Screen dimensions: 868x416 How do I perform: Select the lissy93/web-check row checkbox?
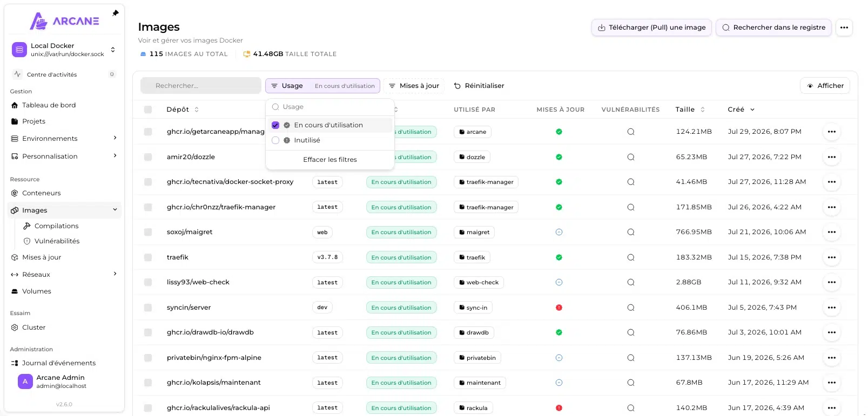point(148,283)
